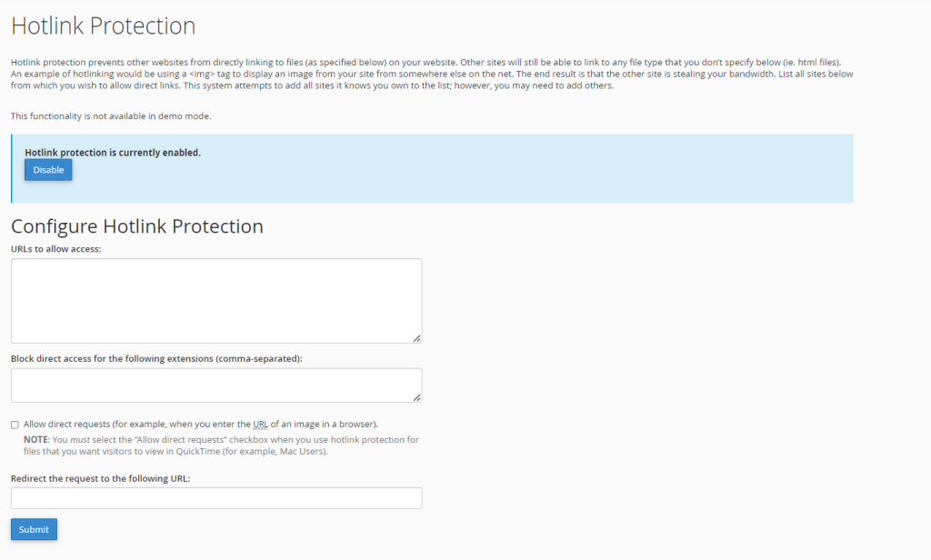The height and width of the screenshot is (560, 931).
Task: Focus the Redirect request URL input field
Action: (216, 497)
